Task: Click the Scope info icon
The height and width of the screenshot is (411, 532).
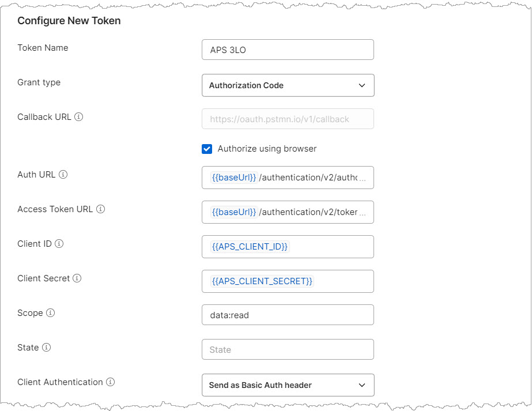Action: point(50,312)
